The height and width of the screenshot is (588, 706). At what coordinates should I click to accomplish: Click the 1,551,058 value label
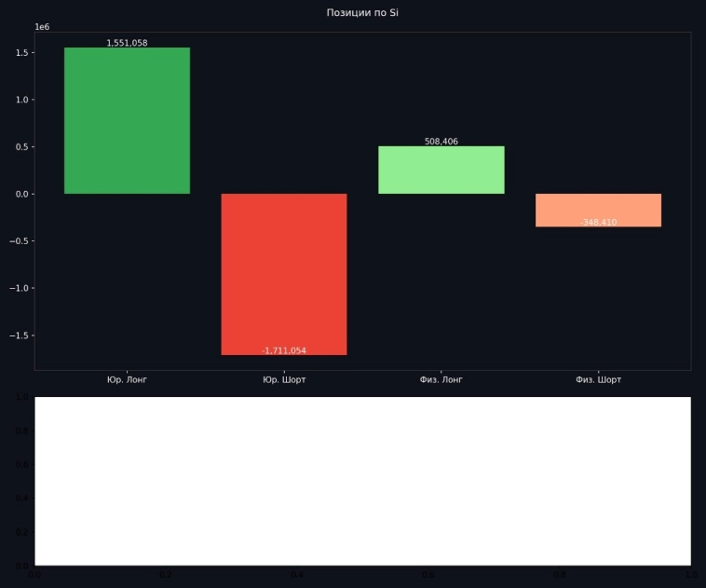(x=127, y=43)
